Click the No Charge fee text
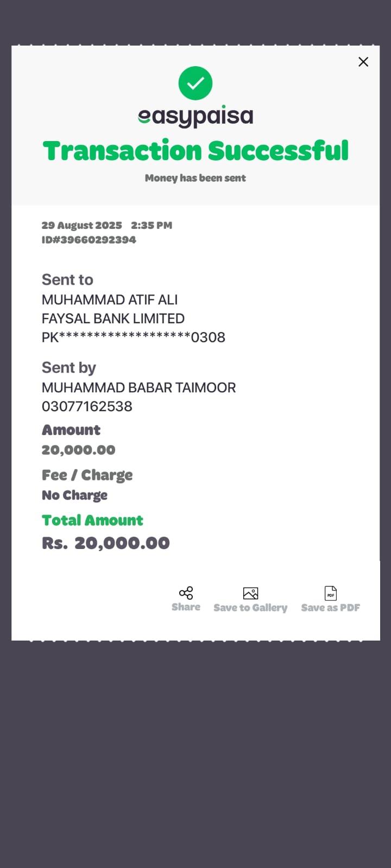The image size is (391, 868). coord(75,495)
